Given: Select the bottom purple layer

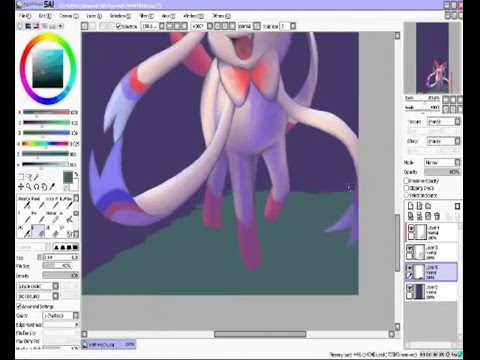Looking at the screenshot, I should [x=431, y=292].
